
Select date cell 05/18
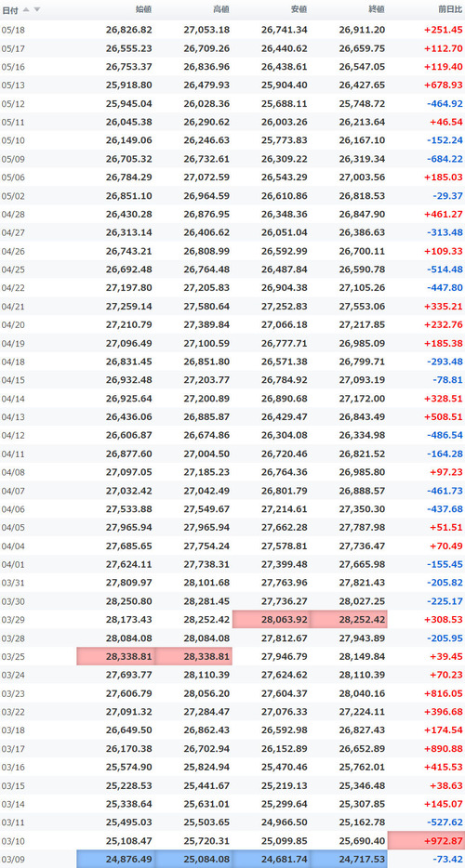click(13, 30)
